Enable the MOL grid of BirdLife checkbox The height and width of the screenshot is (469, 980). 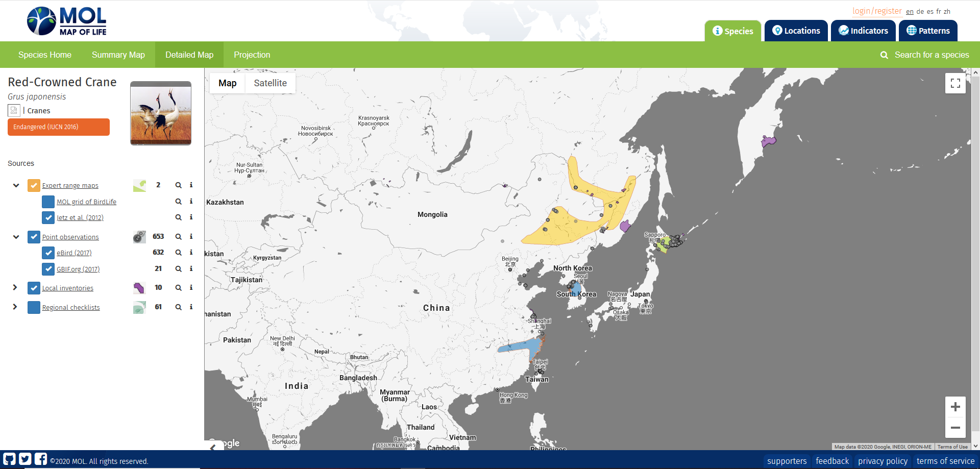coord(48,202)
